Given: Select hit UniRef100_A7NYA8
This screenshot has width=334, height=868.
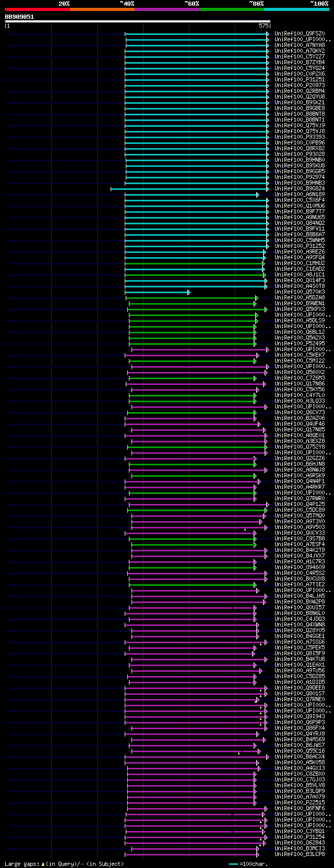Looking at the screenshot, I should pyautogui.click(x=300, y=45).
